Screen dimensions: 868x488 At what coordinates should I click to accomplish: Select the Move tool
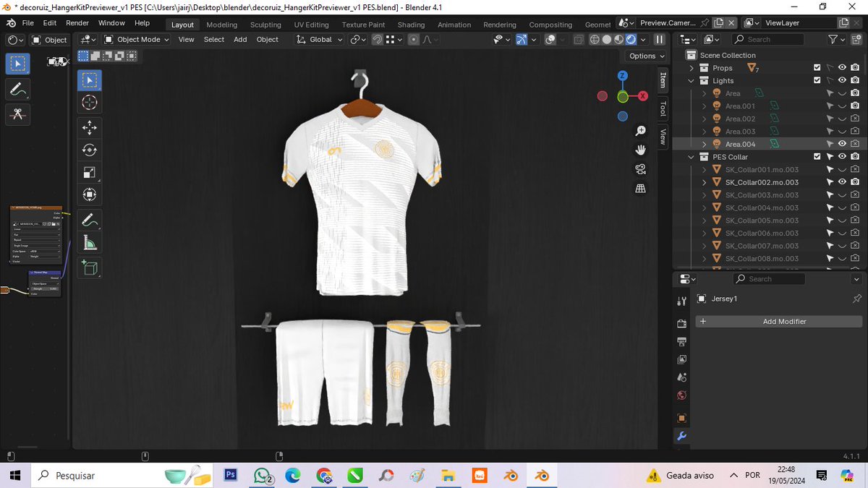click(90, 128)
